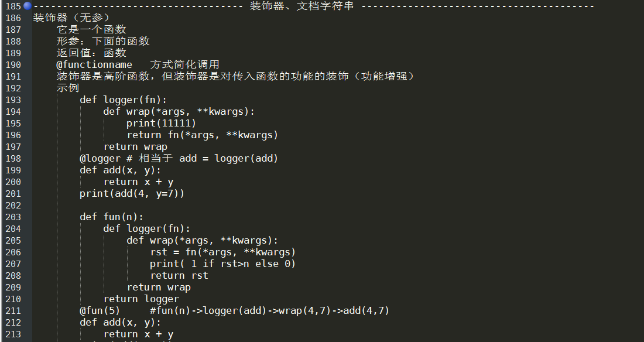644x342 pixels.
Task: Click the '@functionname' text on line 190
Action: point(94,64)
